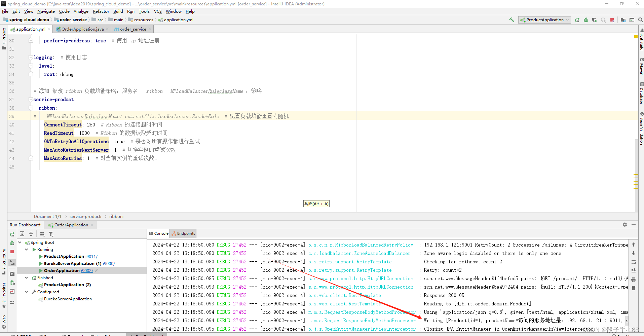Open the :9002/ link for OrderApplication

87,271
